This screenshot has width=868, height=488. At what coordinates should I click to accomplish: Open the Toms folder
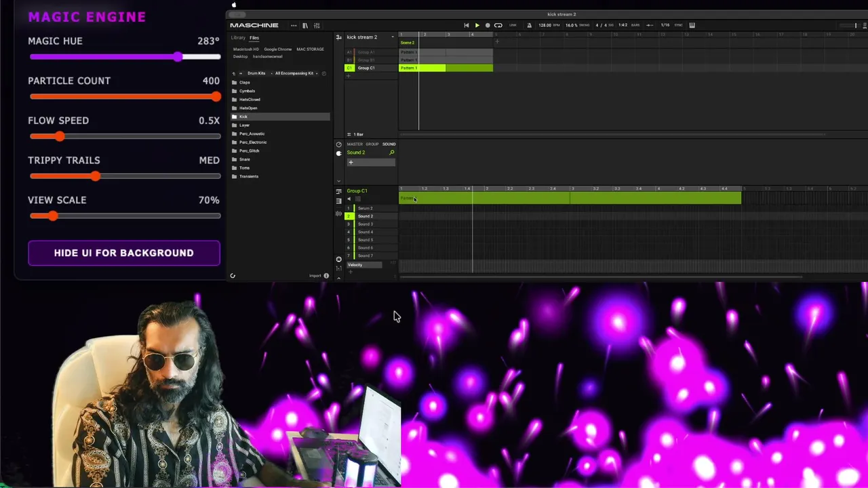point(281,167)
